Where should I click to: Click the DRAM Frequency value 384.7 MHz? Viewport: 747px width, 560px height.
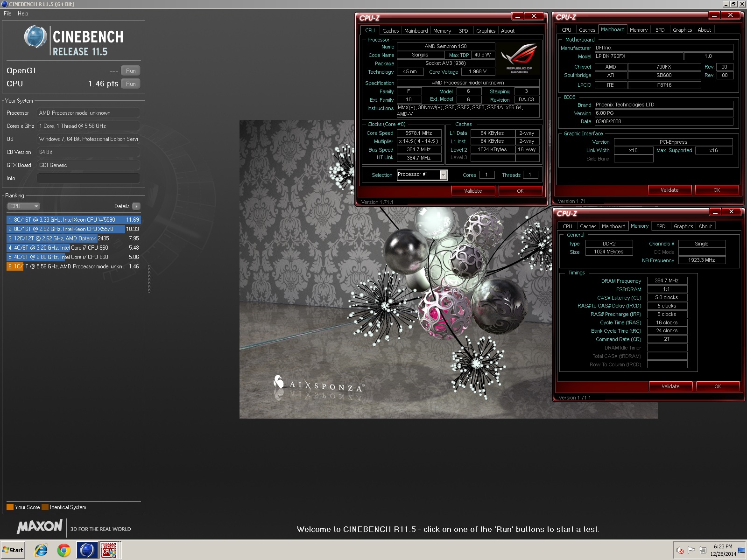tap(667, 281)
